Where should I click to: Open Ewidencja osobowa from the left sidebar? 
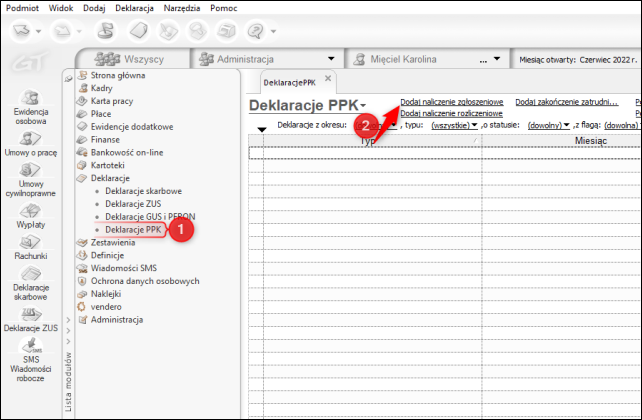point(31,107)
